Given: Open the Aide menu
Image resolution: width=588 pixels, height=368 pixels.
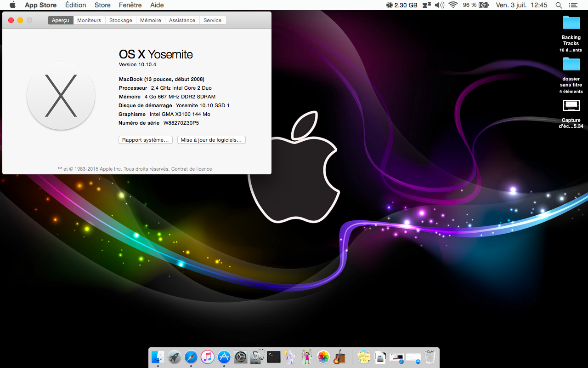Looking at the screenshot, I should [x=157, y=5].
